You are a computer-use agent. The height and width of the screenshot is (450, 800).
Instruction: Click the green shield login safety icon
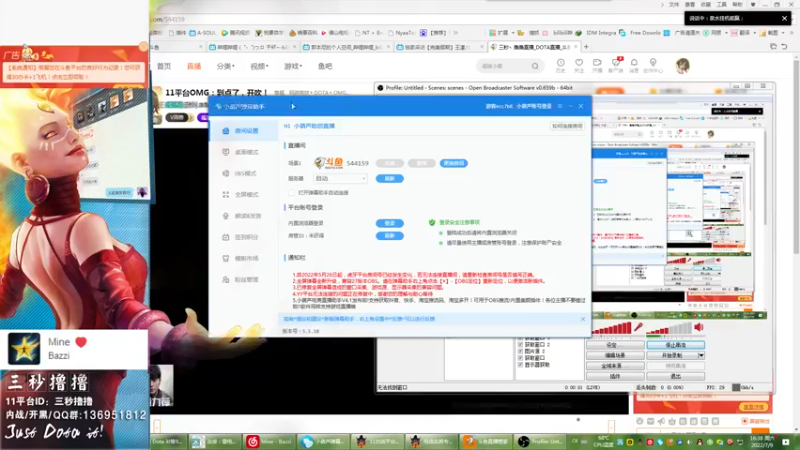pos(432,222)
